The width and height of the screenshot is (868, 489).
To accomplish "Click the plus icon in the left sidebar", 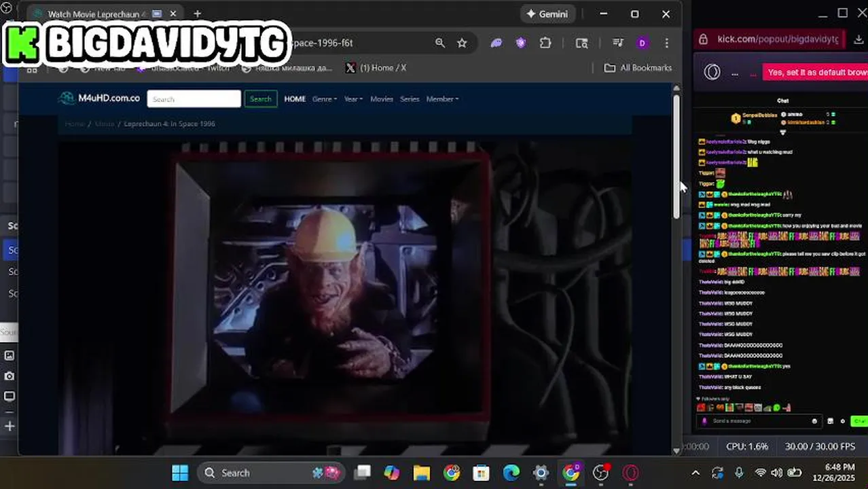I will 10,427.
